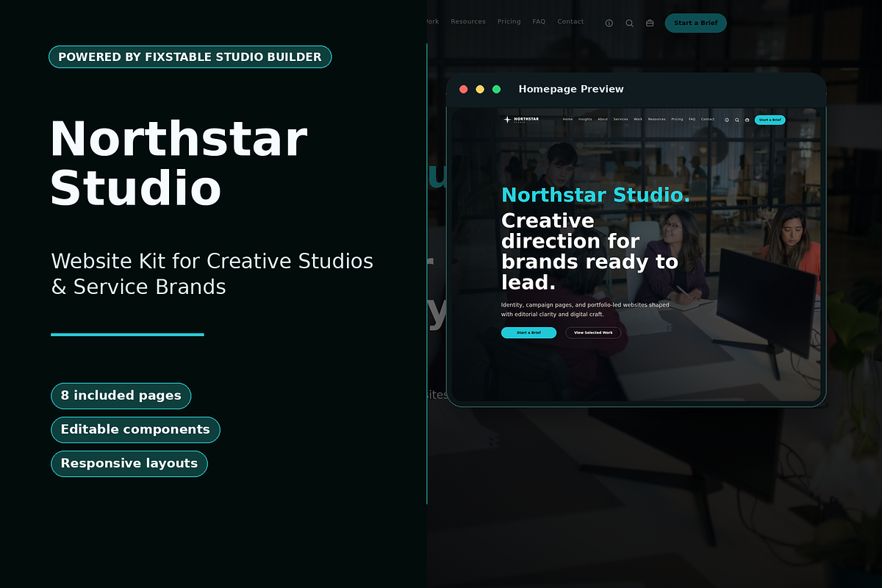The height and width of the screenshot is (588, 882).
Task: Click Start a Brief in Homepage Preview navbar
Action: [770, 120]
